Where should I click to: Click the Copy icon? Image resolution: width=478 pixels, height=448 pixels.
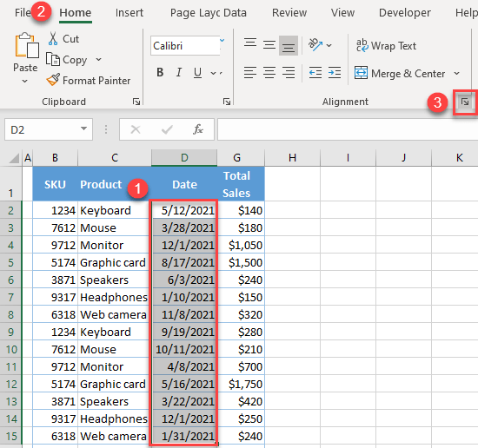[53, 59]
